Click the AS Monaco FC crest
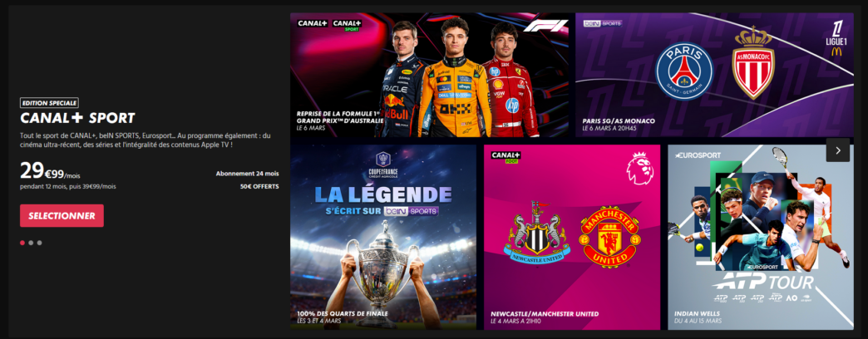This screenshot has height=339, width=868. click(753, 63)
